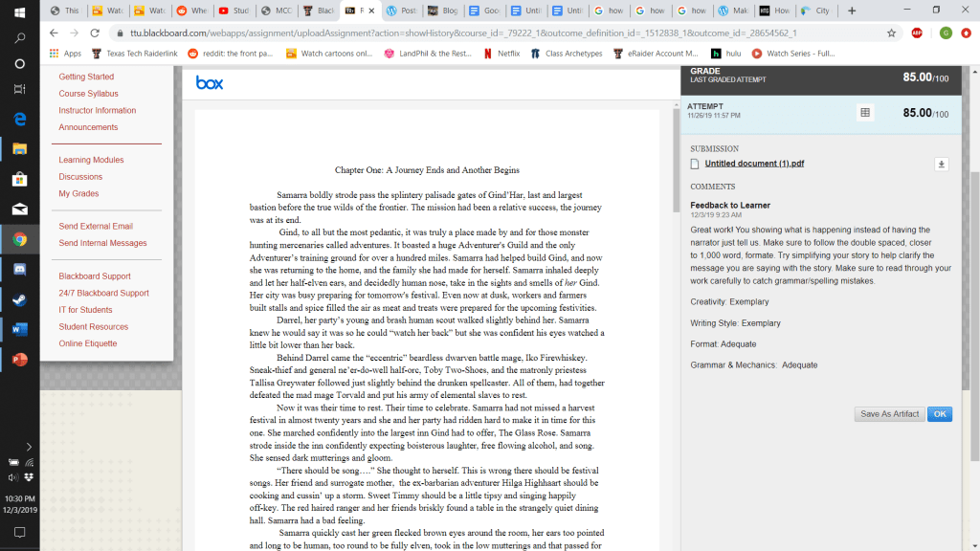
Task: Download the submitted PDF via download icon
Action: tap(942, 164)
